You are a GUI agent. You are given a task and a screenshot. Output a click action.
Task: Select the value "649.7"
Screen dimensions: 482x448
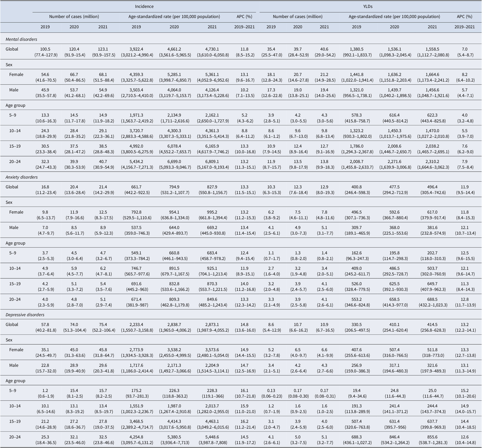click(432, 284)
